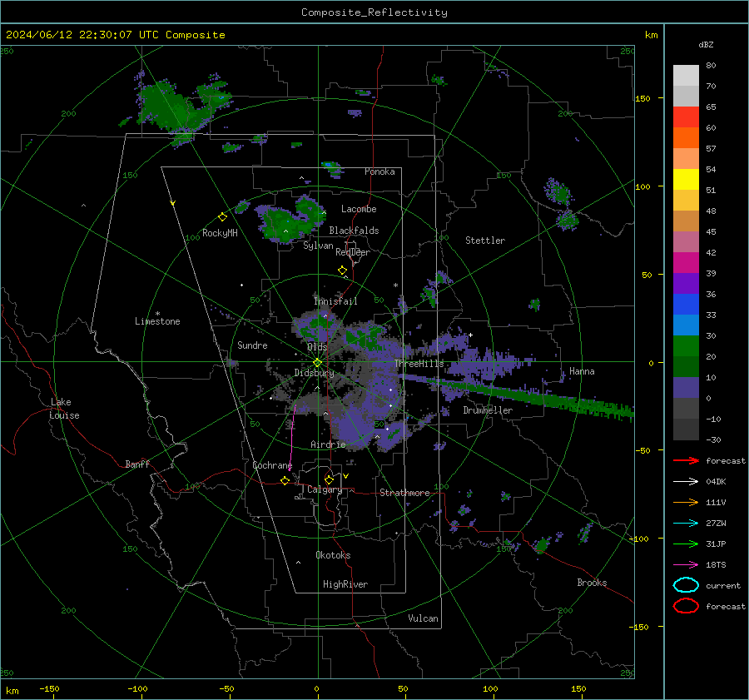Click the Stettler town label
749x700 pixels.
[x=485, y=241]
